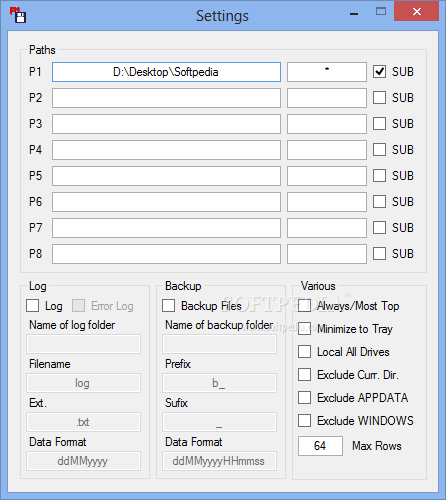Select the P7 filter field
Viewport: 446px width, 500px height.
pyautogui.click(x=327, y=228)
